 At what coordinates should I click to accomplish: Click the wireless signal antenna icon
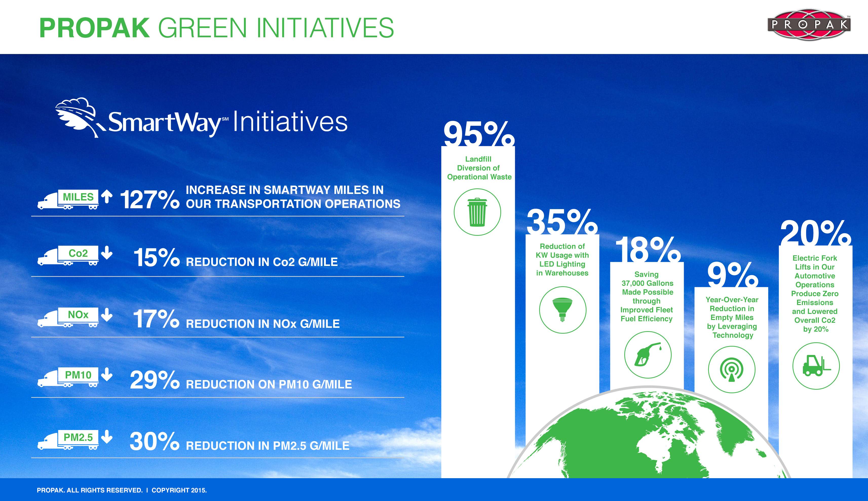pos(732,370)
